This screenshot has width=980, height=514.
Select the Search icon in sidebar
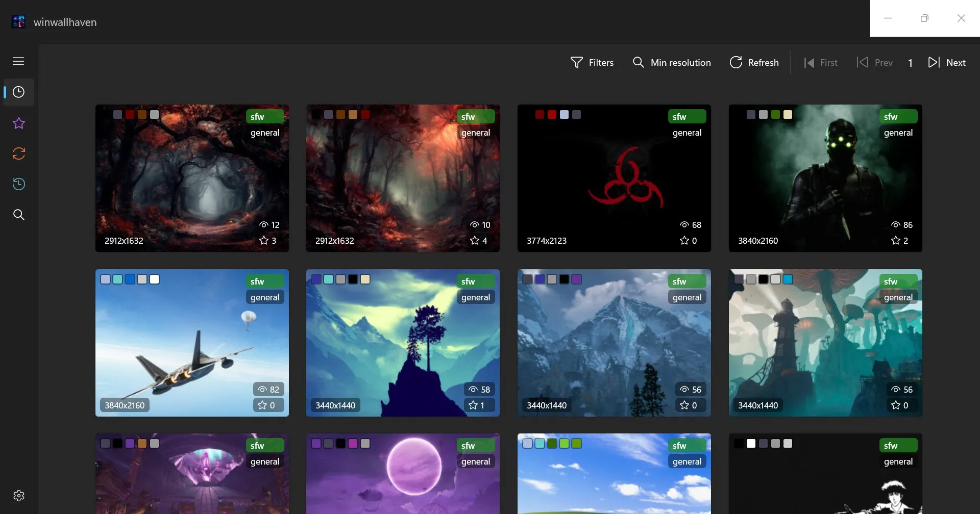click(x=18, y=215)
